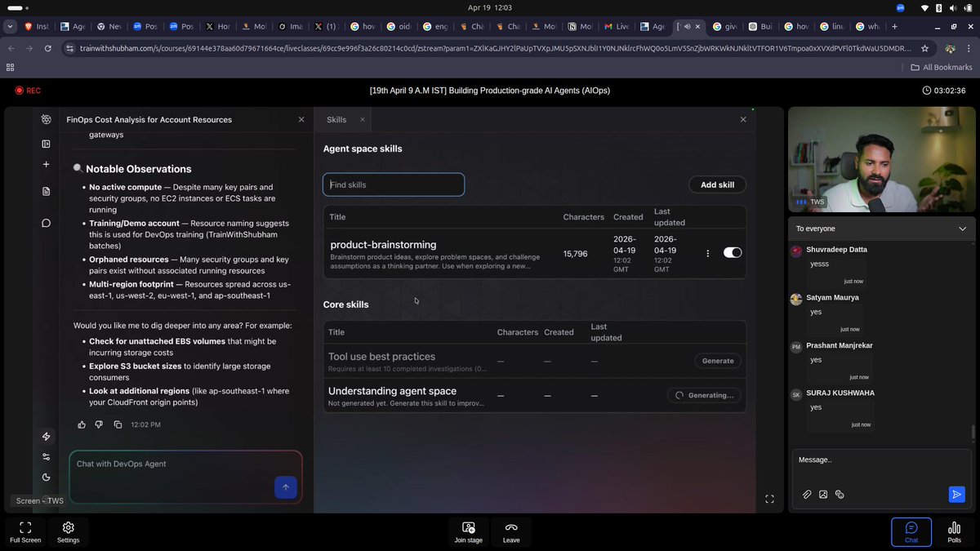This screenshot has height=551, width=980.
Task: Enter Full Screen mode
Action: tap(25, 532)
